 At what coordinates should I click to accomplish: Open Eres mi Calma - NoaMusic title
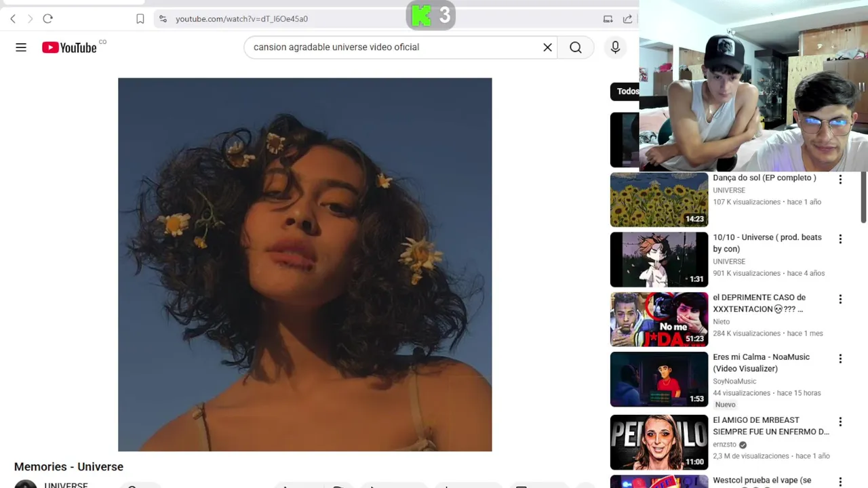click(x=761, y=363)
